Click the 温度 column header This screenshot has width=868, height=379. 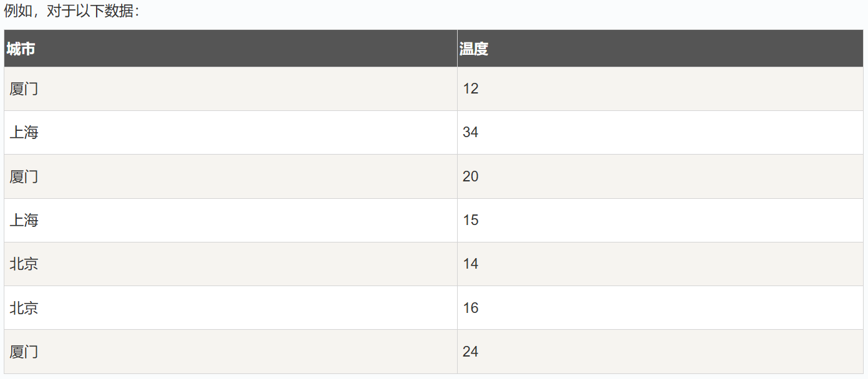[x=660, y=49]
